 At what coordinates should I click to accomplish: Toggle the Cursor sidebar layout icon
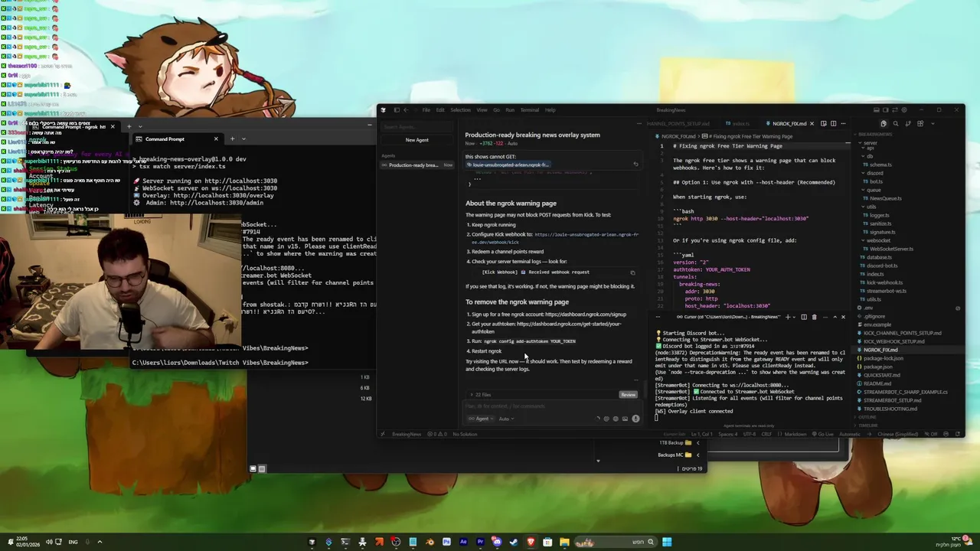click(x=397, y=109)
